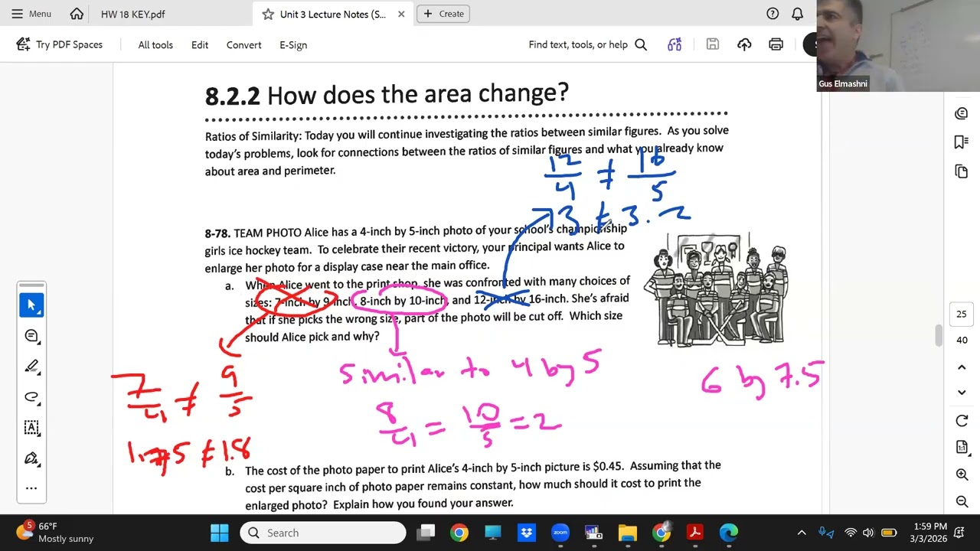
Task: Open the notifications bell
Action: coord(797,14)
